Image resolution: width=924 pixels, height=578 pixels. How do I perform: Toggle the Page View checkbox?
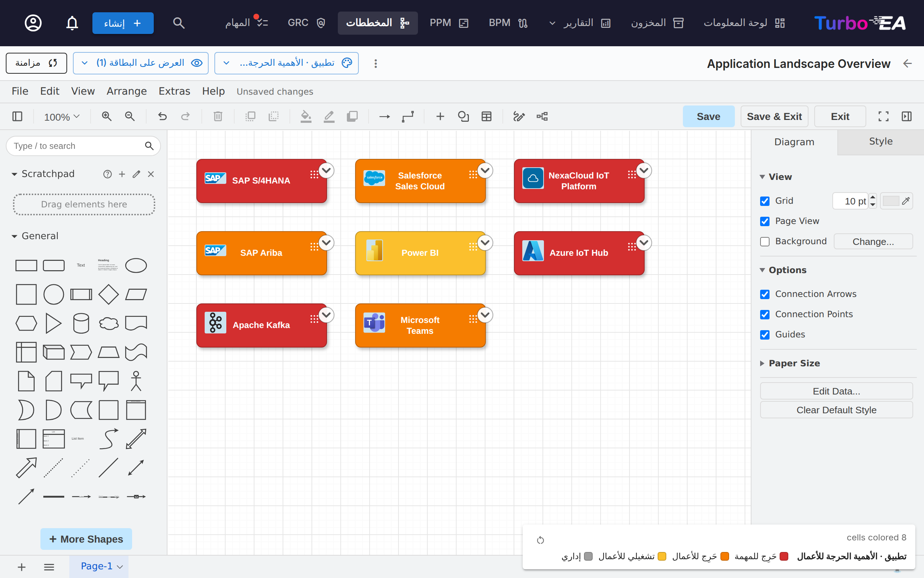765,221
